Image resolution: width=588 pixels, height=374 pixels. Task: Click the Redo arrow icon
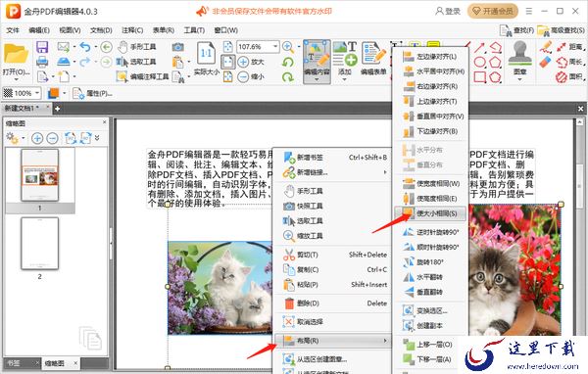[85, 62]
